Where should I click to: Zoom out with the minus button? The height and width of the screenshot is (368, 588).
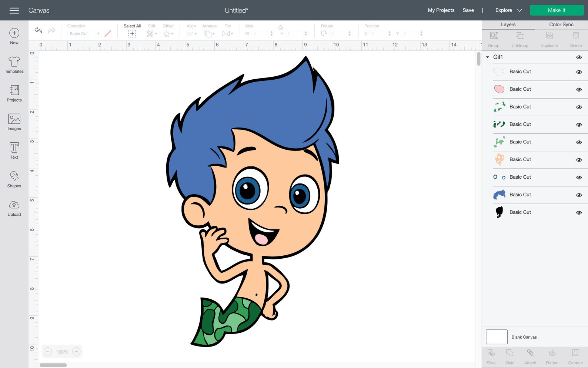point(48,352)
